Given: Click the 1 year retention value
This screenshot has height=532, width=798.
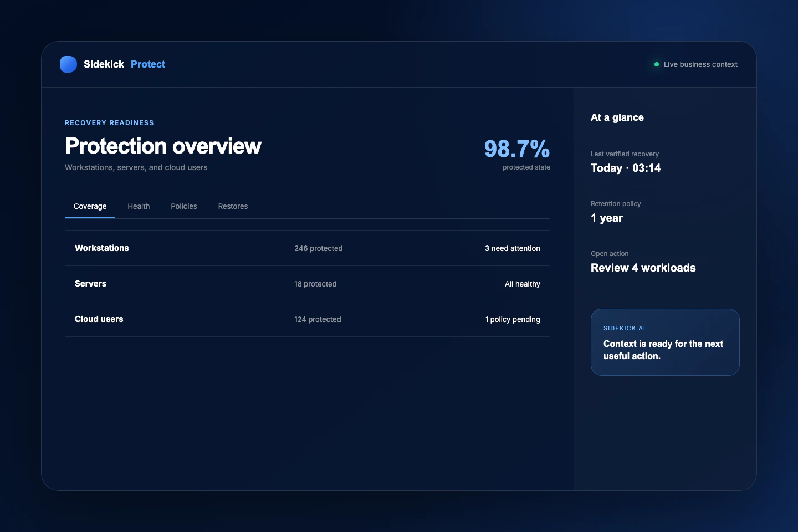Looking at the screenshot, I should (x=607, y=218).
